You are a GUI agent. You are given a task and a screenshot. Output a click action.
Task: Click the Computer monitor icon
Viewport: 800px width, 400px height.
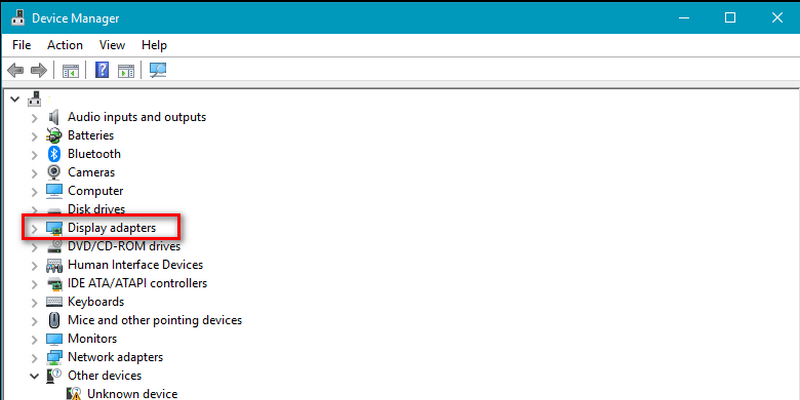click(54, 191)
